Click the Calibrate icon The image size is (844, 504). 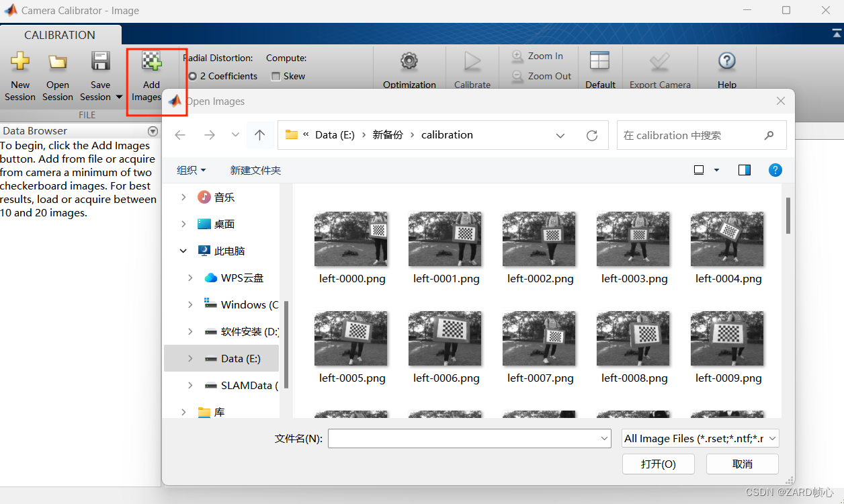pyautogui.click(x=472, y=67)
